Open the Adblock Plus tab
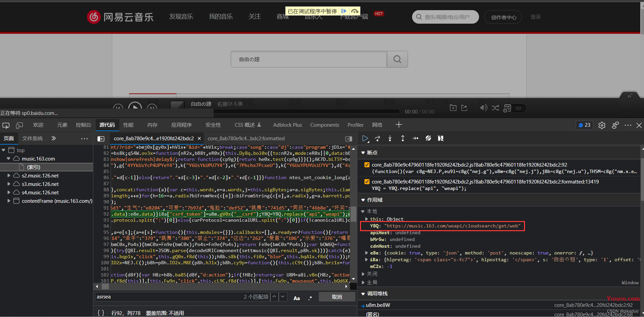This screenshot has width=644, height=317. 287,125
